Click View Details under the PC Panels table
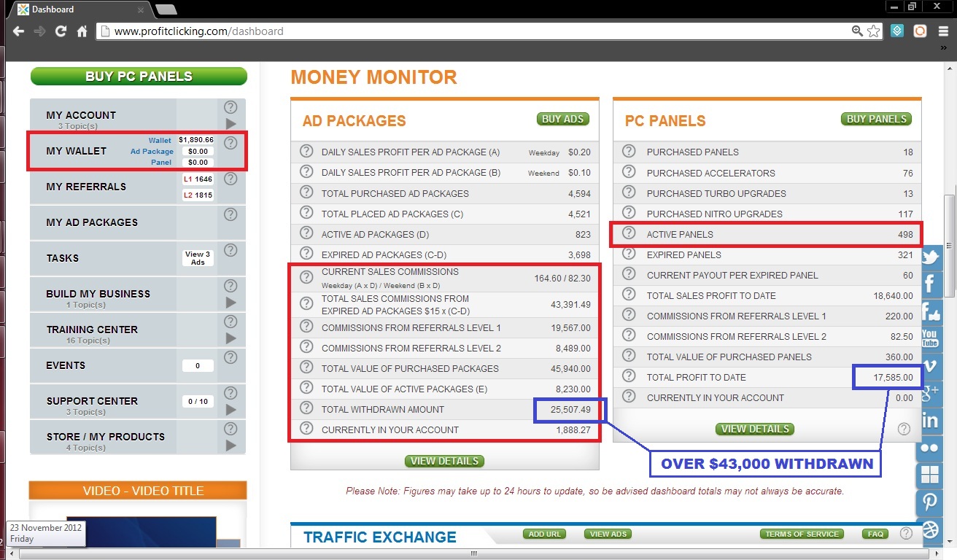 click(x=755, y=429)
